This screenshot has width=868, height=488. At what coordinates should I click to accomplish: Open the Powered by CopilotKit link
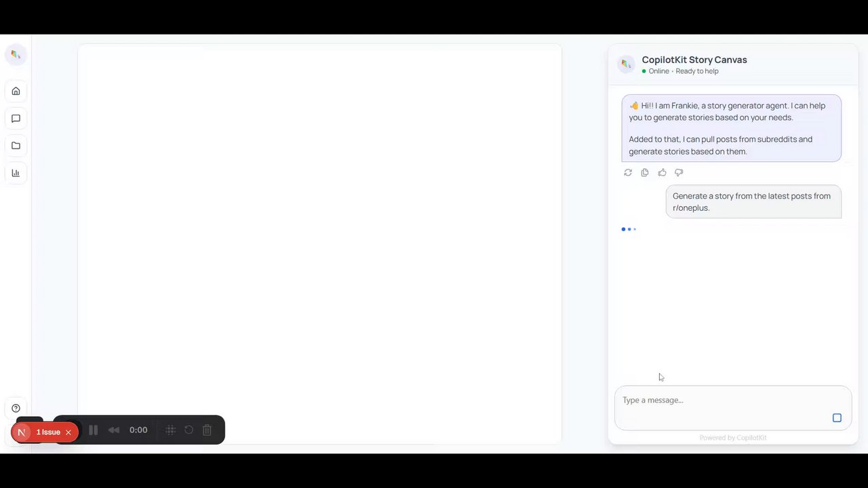[x=733, y=438]
